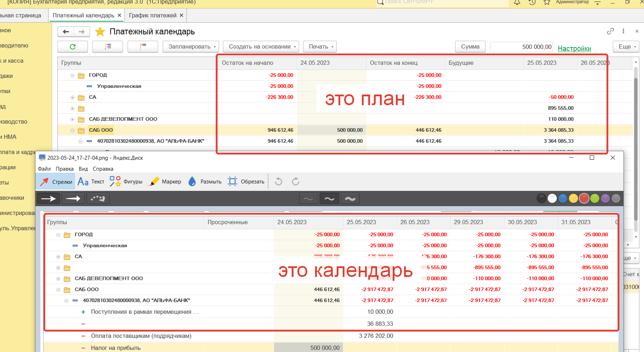Viewport: 644px width, 352px height.
Task: Click the search field in 1C title bar
Action: coord(442,2)
